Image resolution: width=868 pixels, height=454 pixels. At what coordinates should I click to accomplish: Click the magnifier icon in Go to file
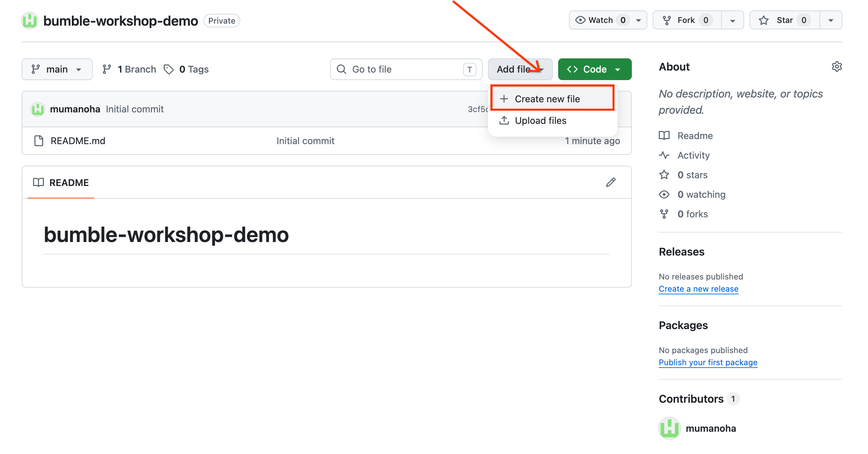pos(342,69)
